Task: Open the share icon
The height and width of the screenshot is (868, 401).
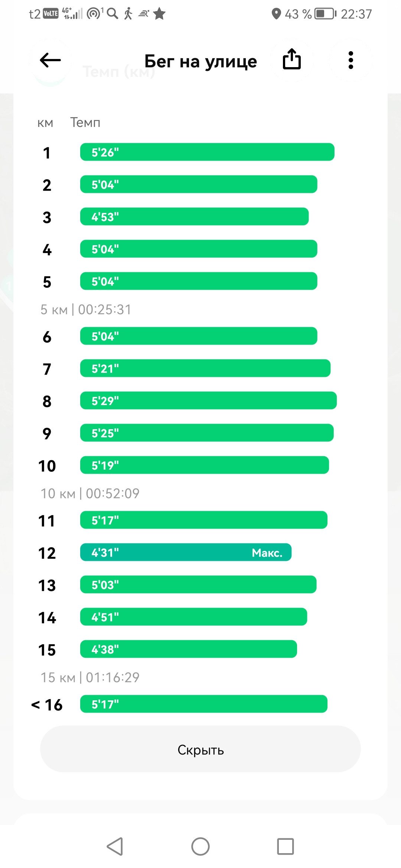Action: (292, 59)
